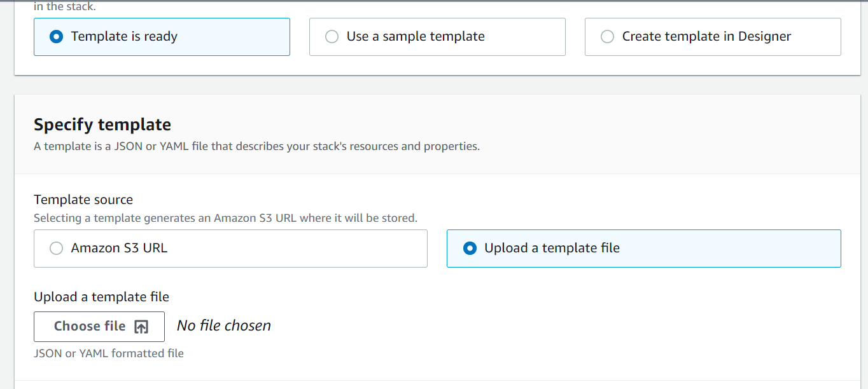Click the Amazon S3 URL label text

tap(119, 249)
